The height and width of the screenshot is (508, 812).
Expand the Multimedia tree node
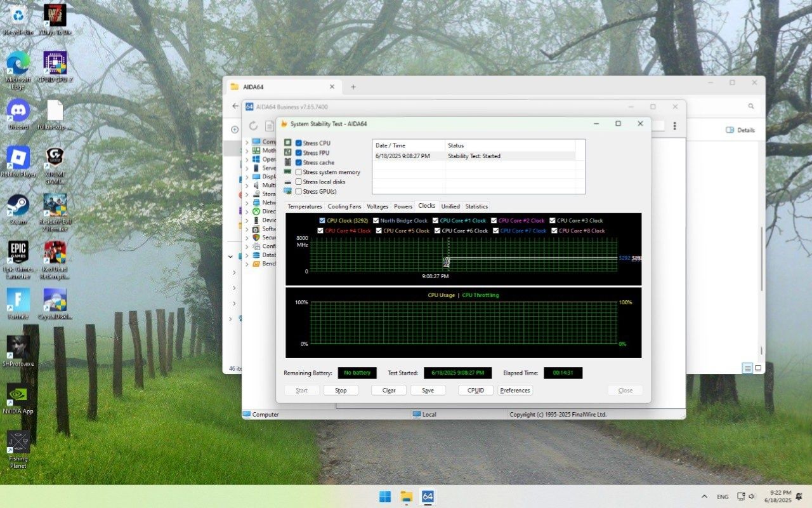[x=247, y=185]
